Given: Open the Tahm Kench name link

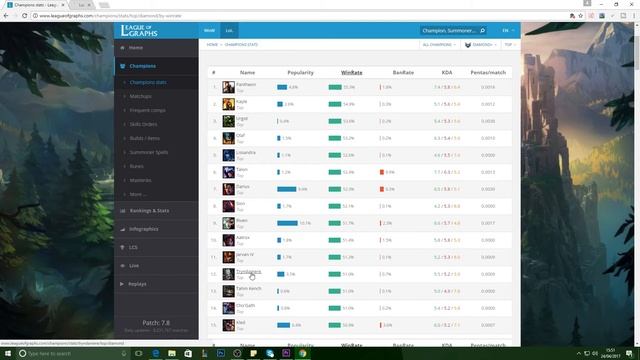Looking at the screenshot, I should (249, 289).
